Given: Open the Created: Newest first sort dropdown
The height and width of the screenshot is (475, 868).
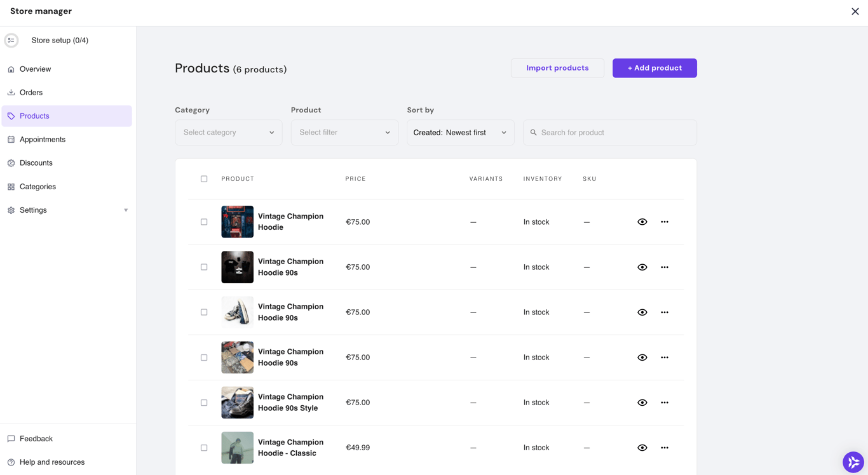Looking at the screenshot, I should (460, 132).
